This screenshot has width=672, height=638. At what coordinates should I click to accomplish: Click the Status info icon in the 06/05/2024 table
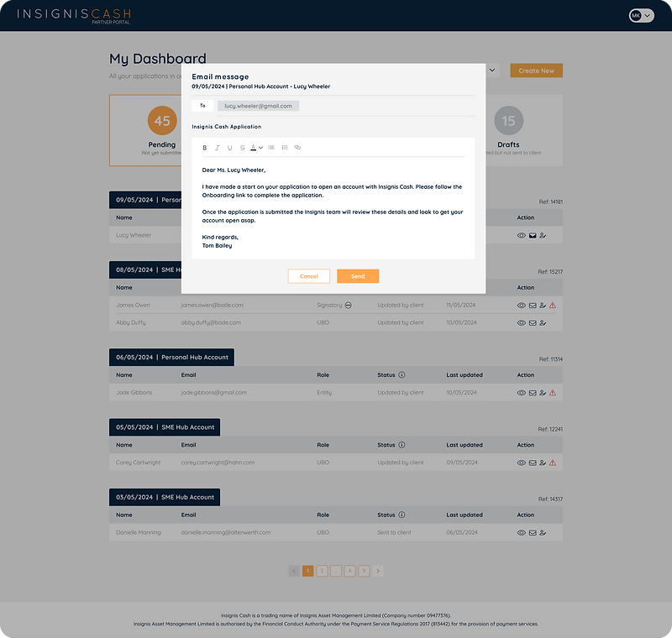pos(402,374)
